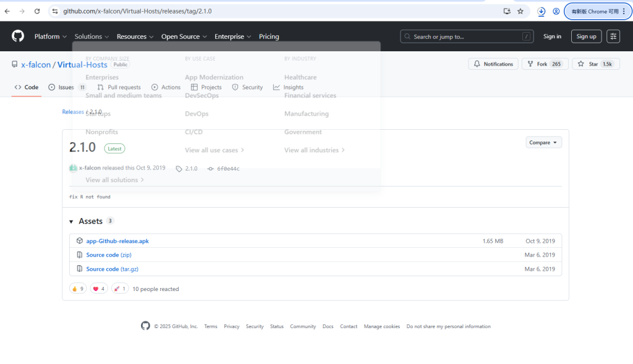The height and width of the screenshot is (364, 633).
Task: Collapse the Assets section triangle
Action: (x=71, y=221)
